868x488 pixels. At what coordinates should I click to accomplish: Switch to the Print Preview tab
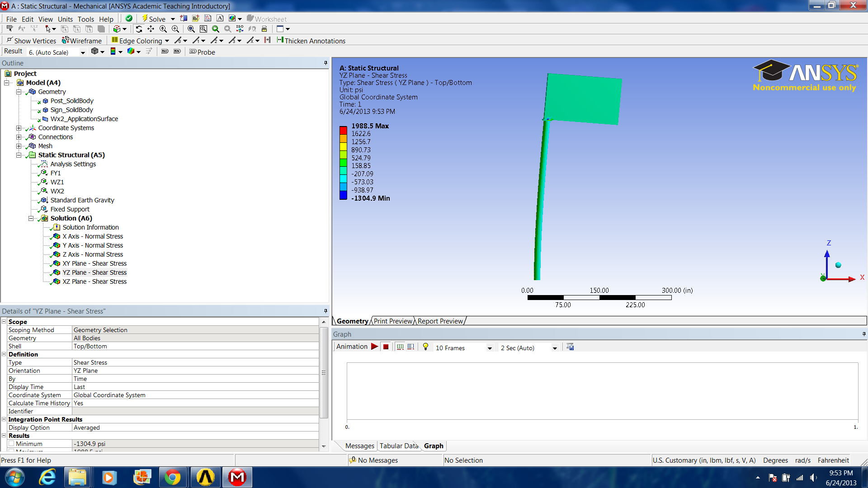393,321
